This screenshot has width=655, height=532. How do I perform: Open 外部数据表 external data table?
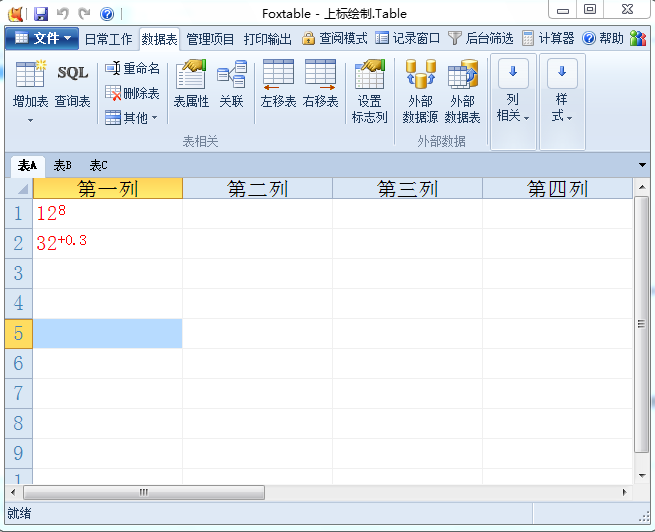[462, 92]
